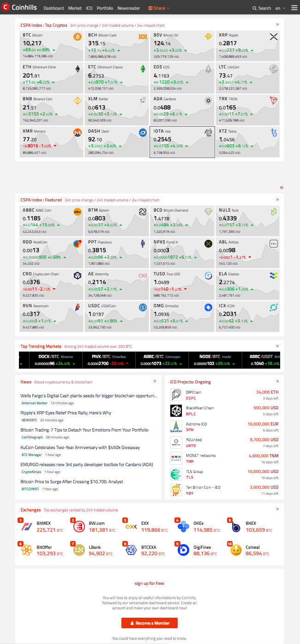Expand the Top Cryptos section arrow

click(277, 24)
